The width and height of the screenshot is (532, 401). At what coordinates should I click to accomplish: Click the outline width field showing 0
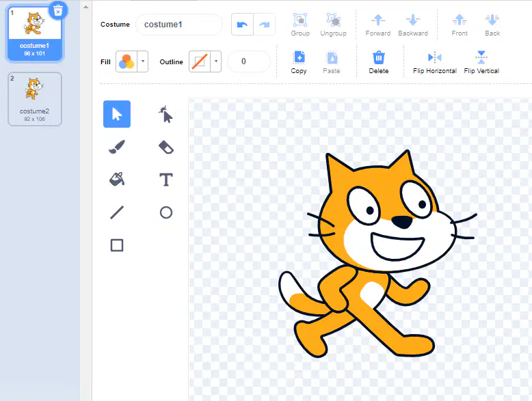249,61
